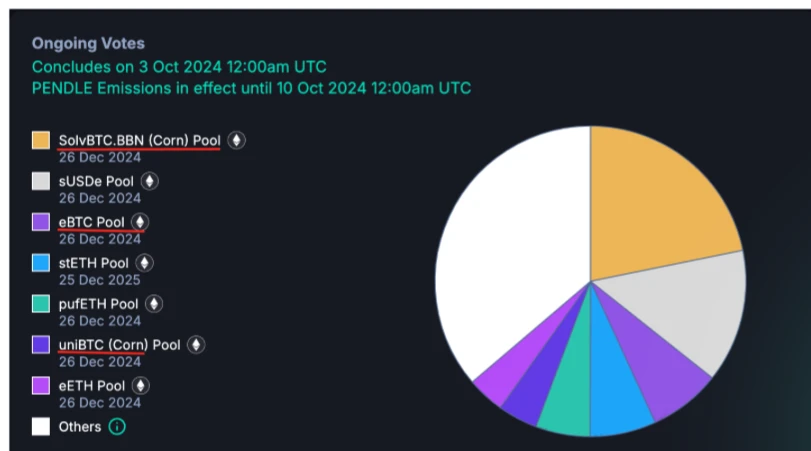The image size is (811, 451).
Task: Click the Ethereum icon next to uniBTC (Corn) Pool
Action: [x=196, y=345]
